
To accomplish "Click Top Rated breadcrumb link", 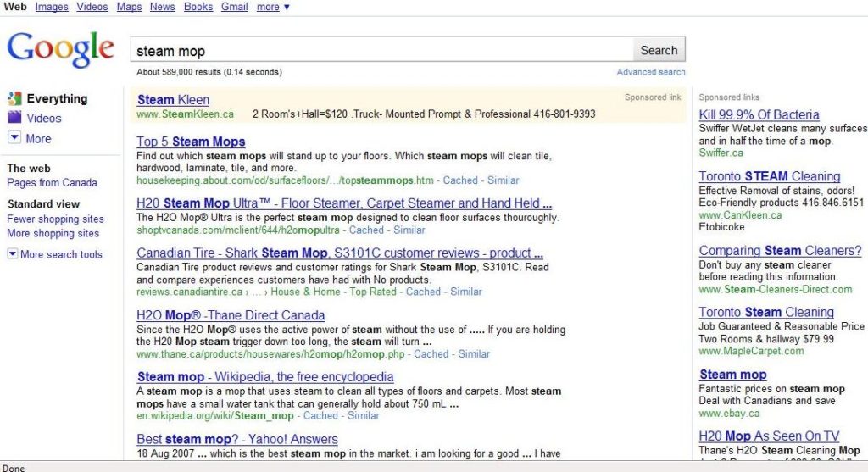I will pyautogui.click(x=373, y=292).
